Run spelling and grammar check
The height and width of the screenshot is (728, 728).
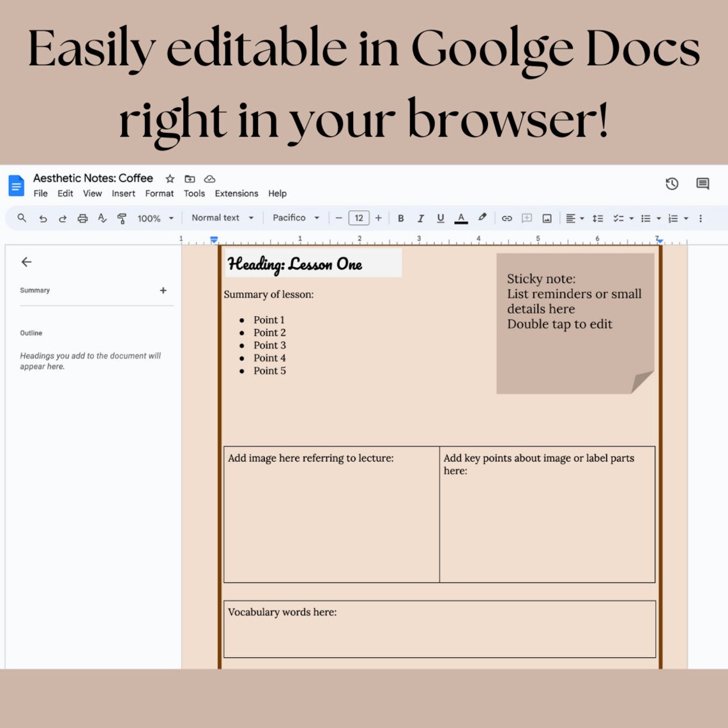point(102,218)
